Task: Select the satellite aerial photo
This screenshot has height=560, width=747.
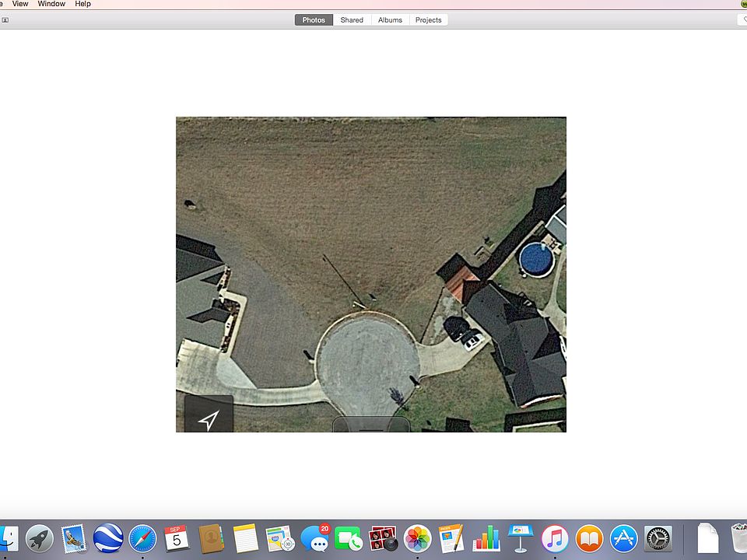Action: click(371, 275)
